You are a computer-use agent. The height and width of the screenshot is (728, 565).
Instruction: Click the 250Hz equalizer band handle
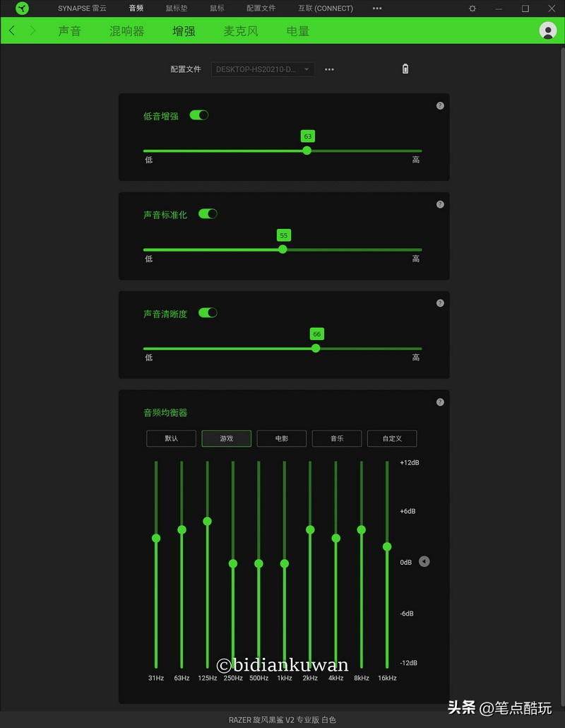(x=233, y=563)
